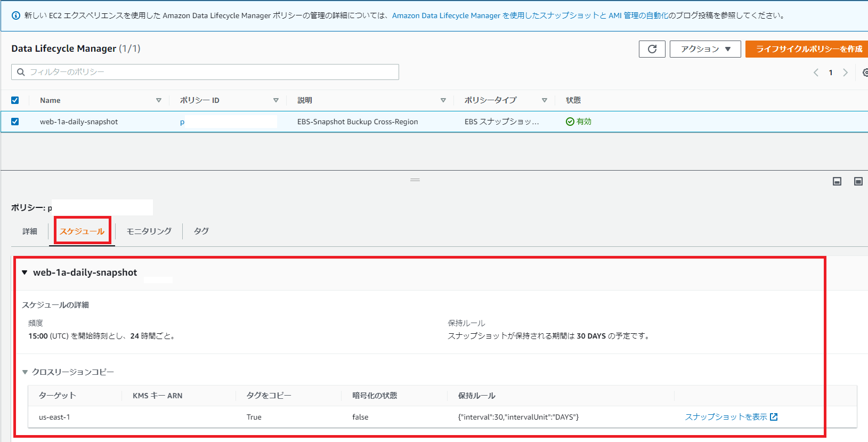Click the split panel half-size icon
This screenshot has width=868, height=442.
tap(837, 181)
